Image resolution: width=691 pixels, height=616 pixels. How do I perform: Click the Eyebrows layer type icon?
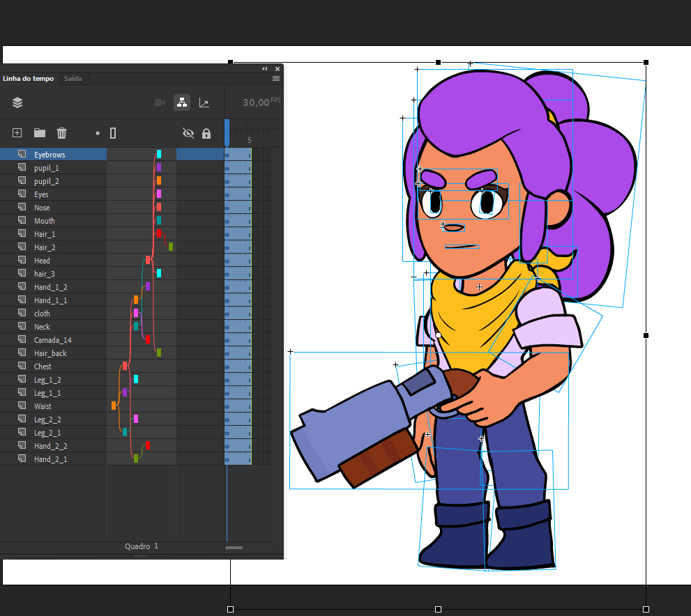22,154
